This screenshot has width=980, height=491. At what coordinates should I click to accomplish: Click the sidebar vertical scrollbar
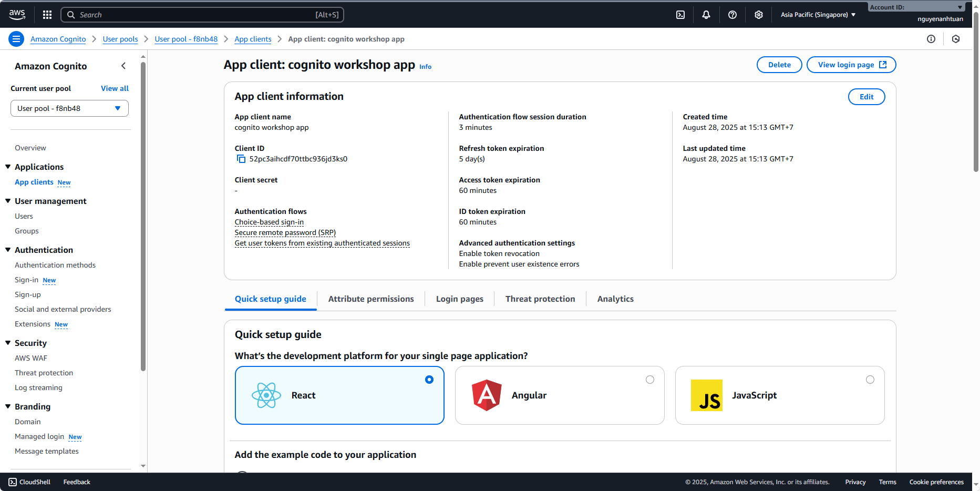143,216
